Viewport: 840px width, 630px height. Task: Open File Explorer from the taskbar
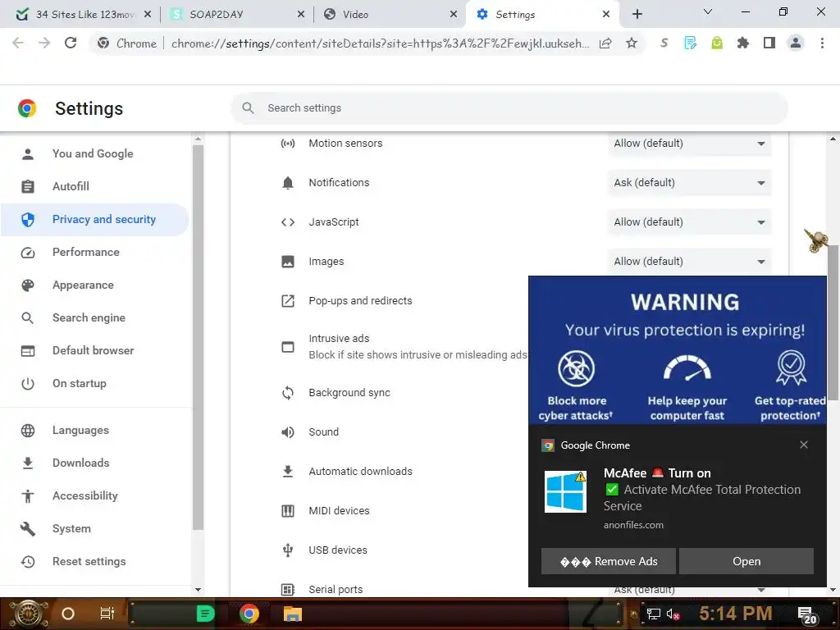click(293, 614)
